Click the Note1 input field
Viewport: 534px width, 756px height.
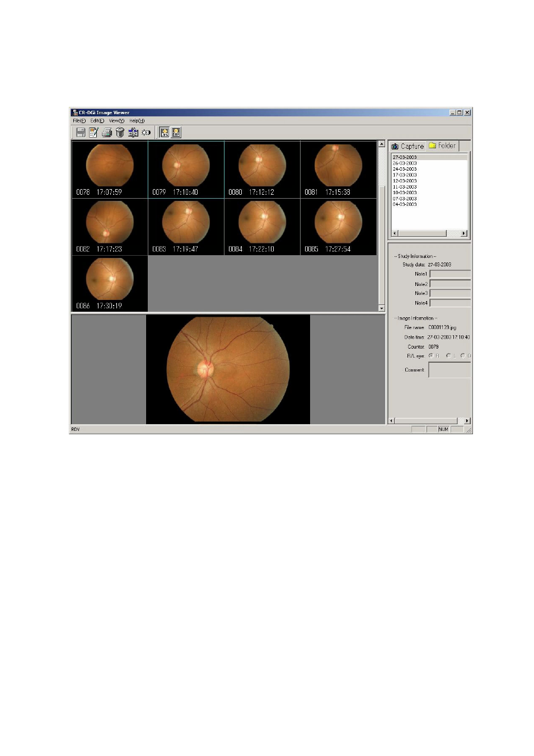pos(450,274)
